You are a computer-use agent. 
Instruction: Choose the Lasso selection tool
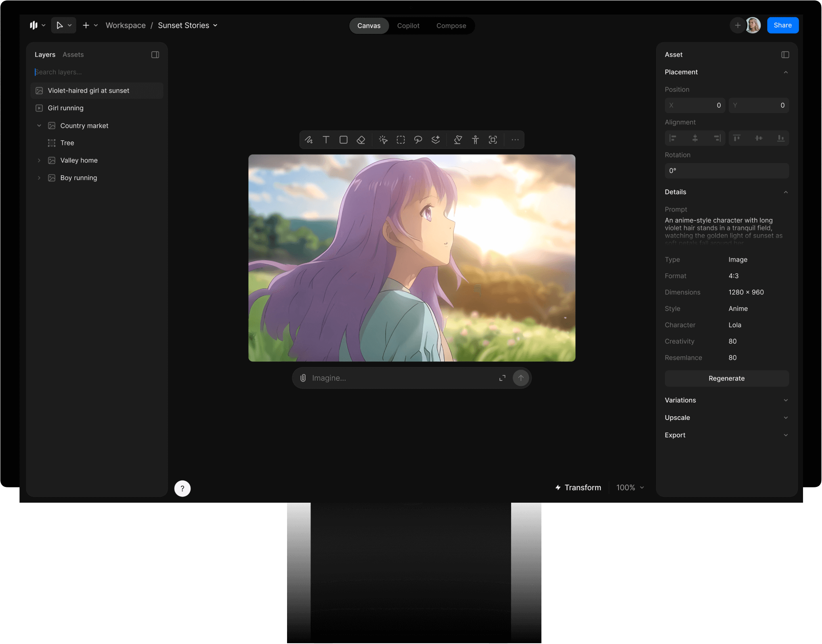[418, 140]
